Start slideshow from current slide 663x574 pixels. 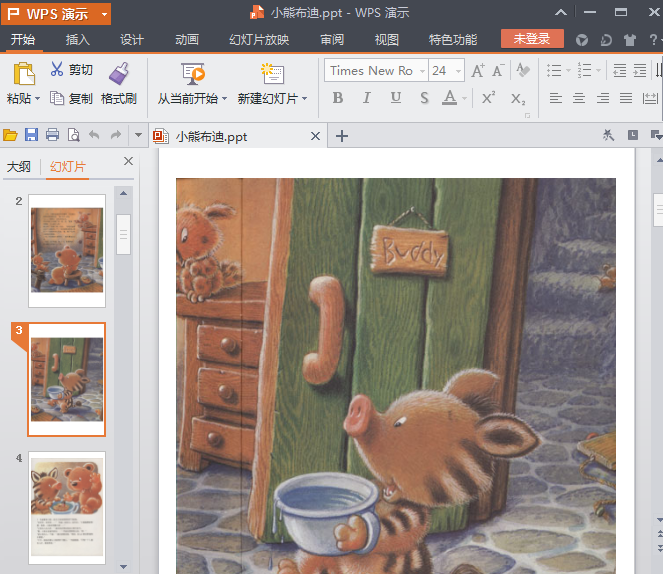193,74
